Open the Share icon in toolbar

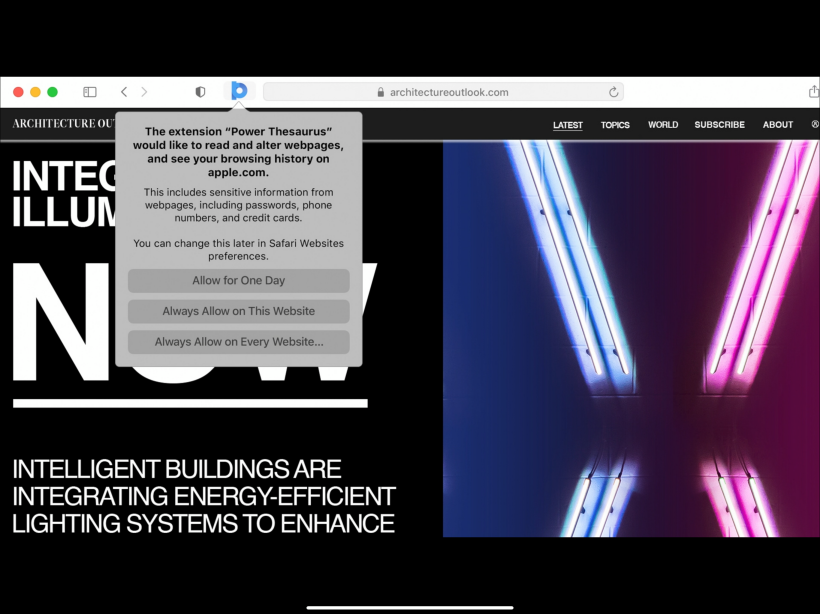[x=813, y=92]
